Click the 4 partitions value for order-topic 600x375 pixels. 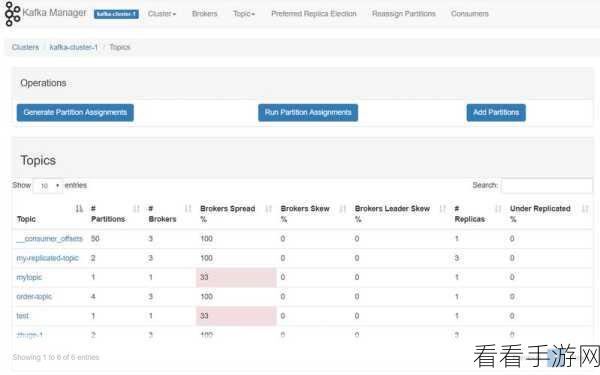tap(93, 297)
